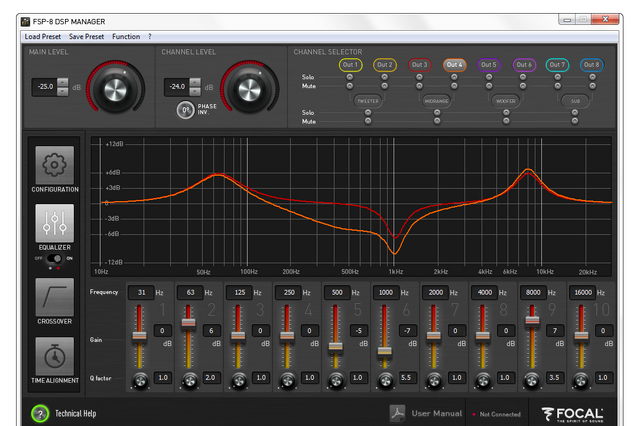Increase Channel Level with up stepper arrow
Screen dimensions: 640x426
point(195,82)
